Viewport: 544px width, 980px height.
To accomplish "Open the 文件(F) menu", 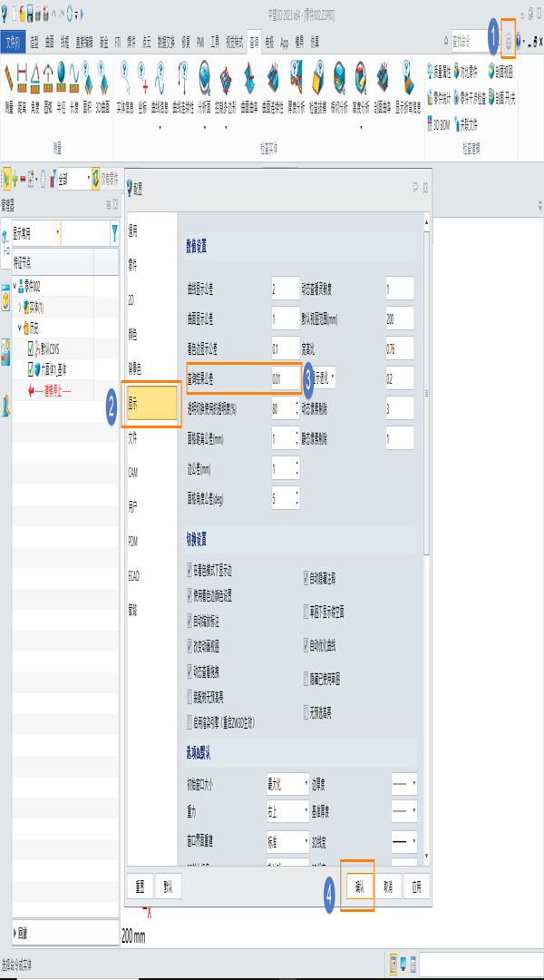I will 13,43.
